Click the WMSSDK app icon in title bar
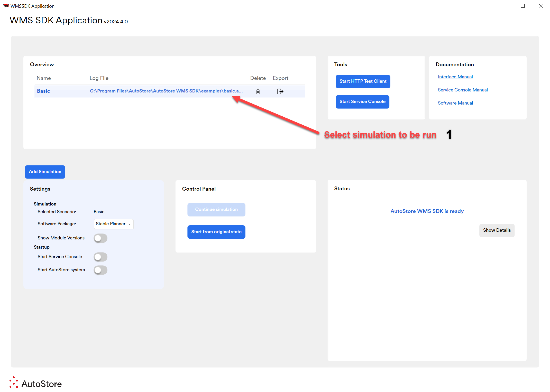Screen dimensions: 550x392 [x=6, y=6]
